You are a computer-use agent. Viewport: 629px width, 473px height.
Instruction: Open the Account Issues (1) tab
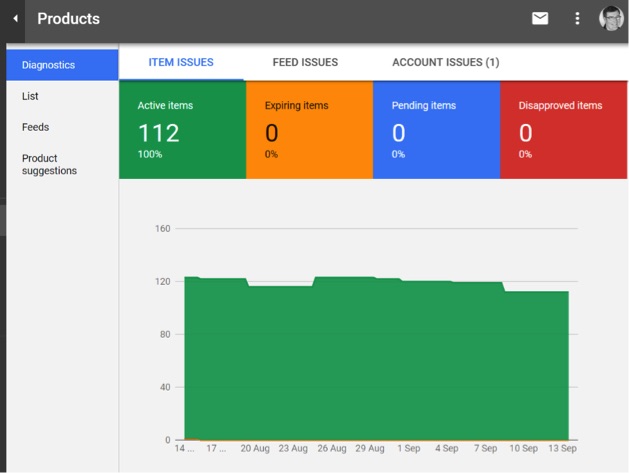[445, 62]
